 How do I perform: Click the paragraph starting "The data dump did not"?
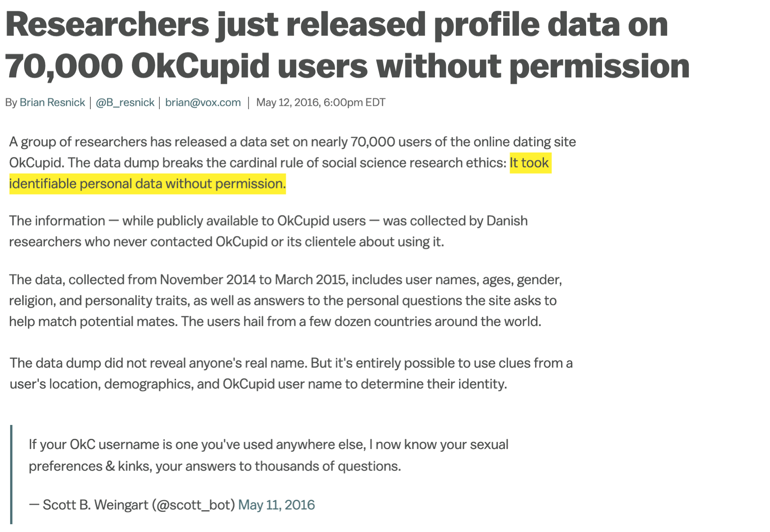point(290,373)
